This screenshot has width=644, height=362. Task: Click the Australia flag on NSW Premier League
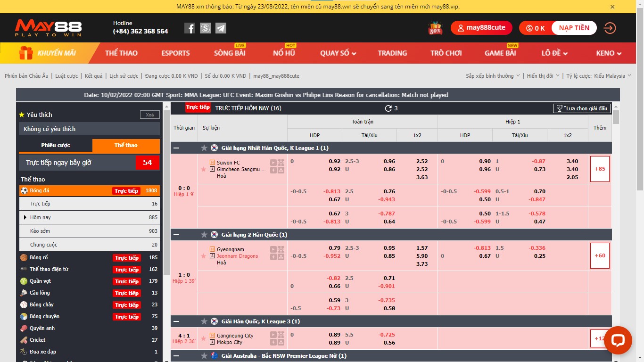click(214, 356)
